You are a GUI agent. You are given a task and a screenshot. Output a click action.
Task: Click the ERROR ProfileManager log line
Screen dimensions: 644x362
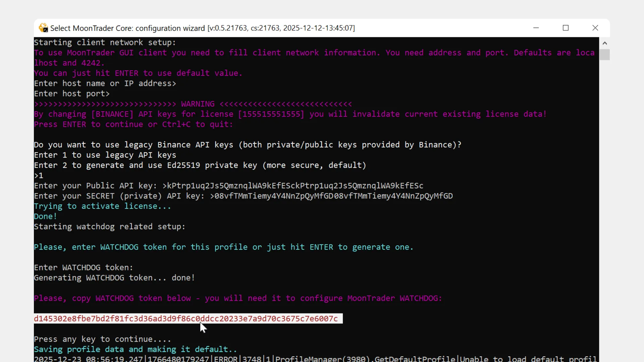coord(315,359)
